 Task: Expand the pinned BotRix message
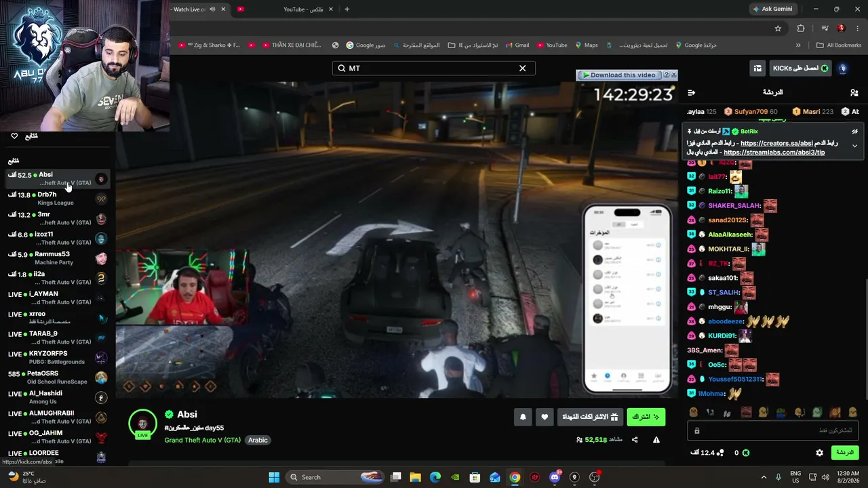click(x=854, y=146)
